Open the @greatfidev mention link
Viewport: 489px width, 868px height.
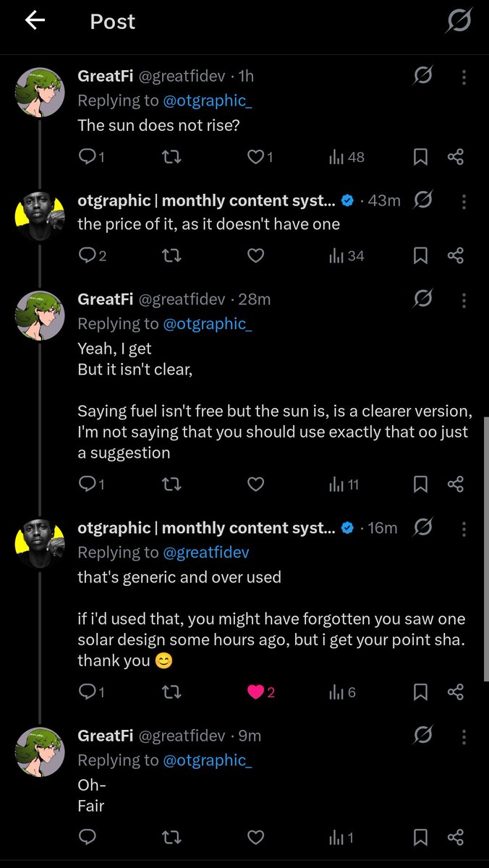pyautogui.click(x=208, y=553)
